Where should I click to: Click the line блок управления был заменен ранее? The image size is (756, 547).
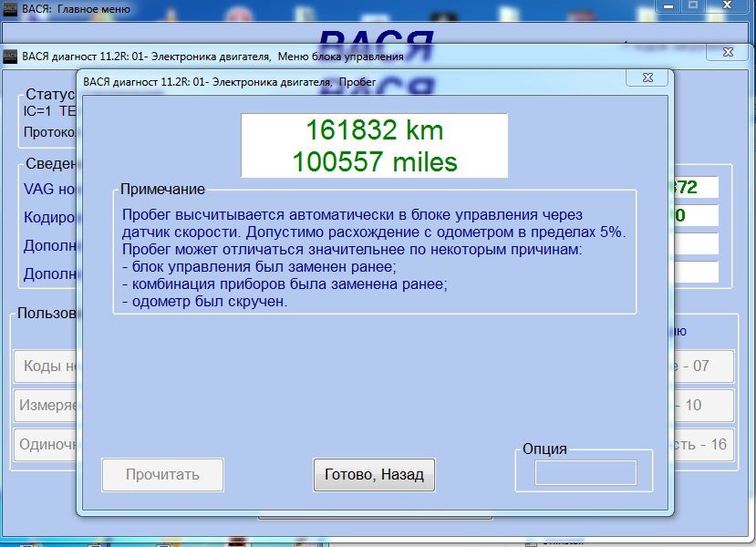(x=259, y=266)
